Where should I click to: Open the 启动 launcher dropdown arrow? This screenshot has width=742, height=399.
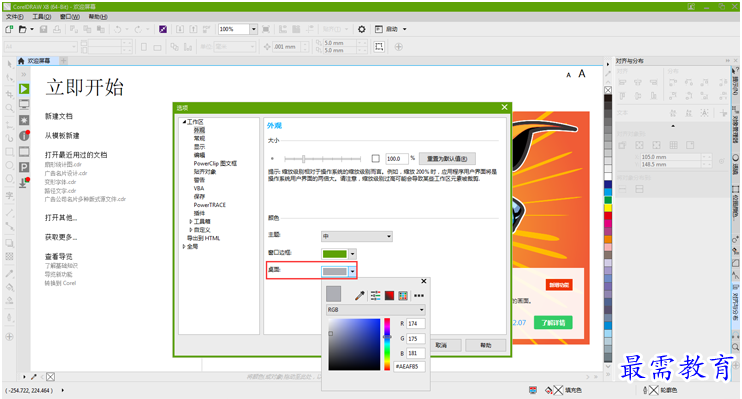pos(405,29)
